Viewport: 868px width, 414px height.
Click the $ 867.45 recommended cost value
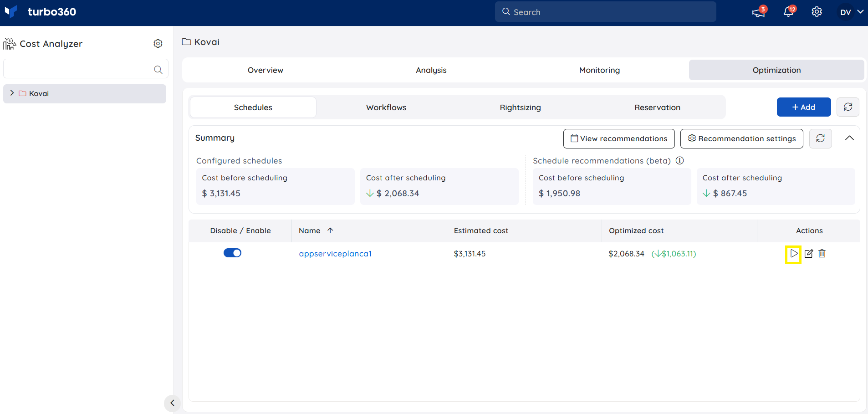(x=730, y=193)
